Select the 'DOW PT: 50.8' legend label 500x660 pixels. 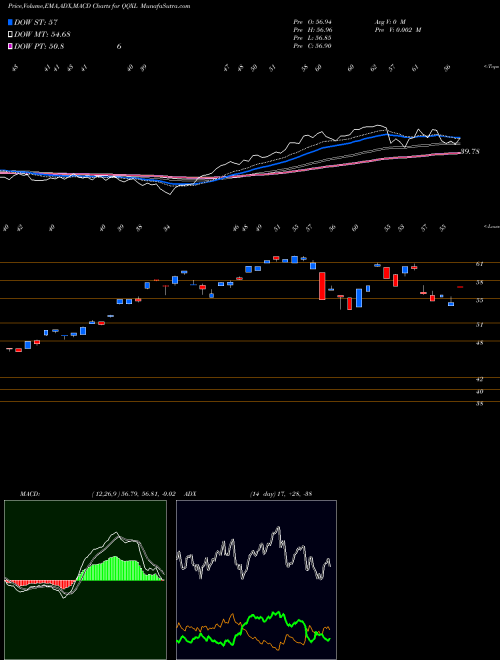click(38, 46)
